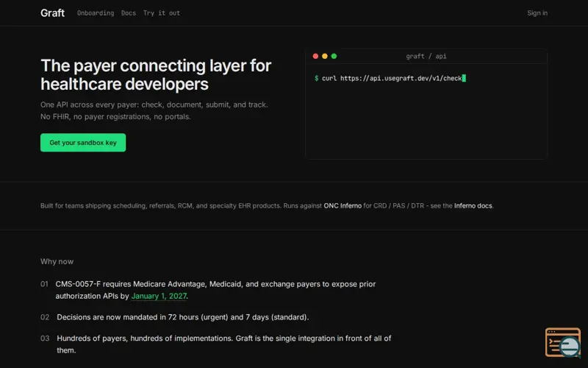Viewport: 588px width, 368px height.
Task: Click the 02 item about 72 hours decisions
Action: tap(175, 317)
